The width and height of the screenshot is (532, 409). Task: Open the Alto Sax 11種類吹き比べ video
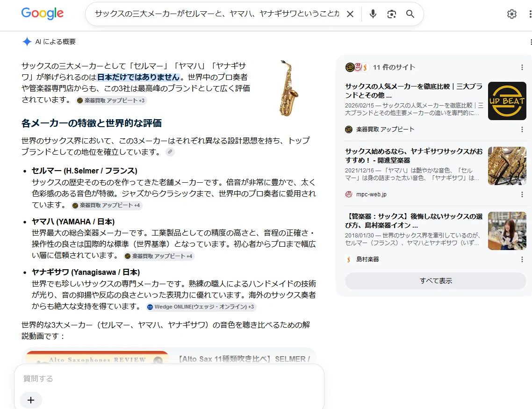point(244,359)
